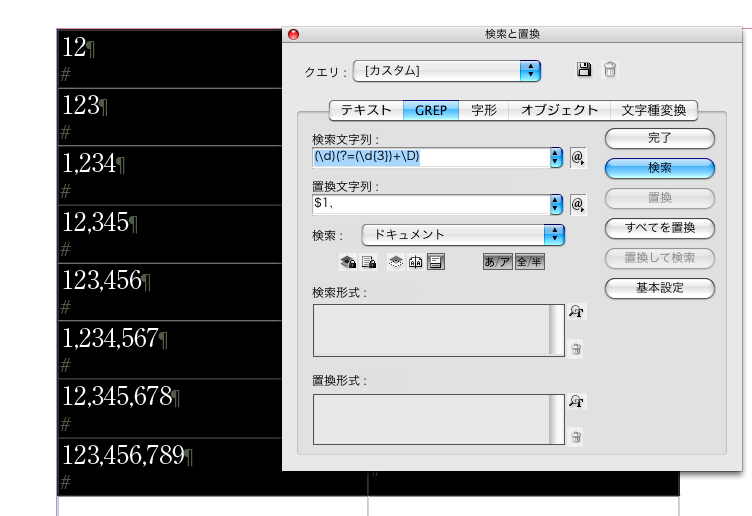This screenshot has width=752, height=516.
Task: Switch to the 字形 tab
Action: pos(483,110)
